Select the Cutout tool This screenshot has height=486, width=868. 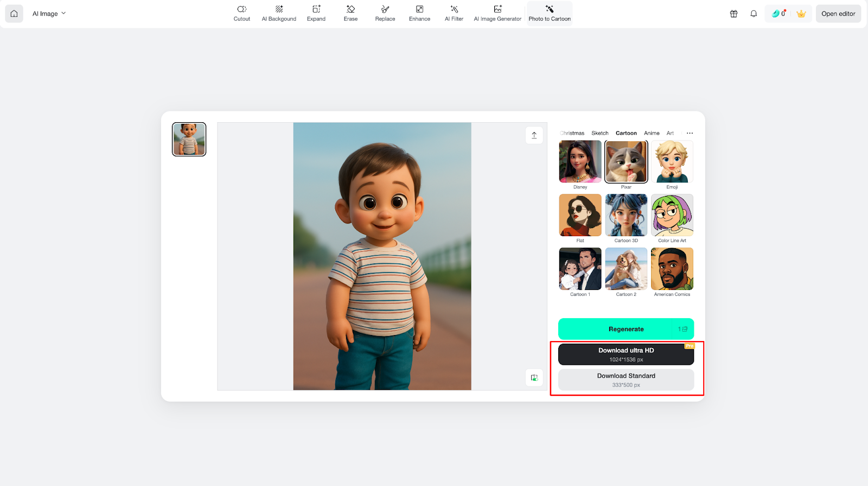pos(241,14)
